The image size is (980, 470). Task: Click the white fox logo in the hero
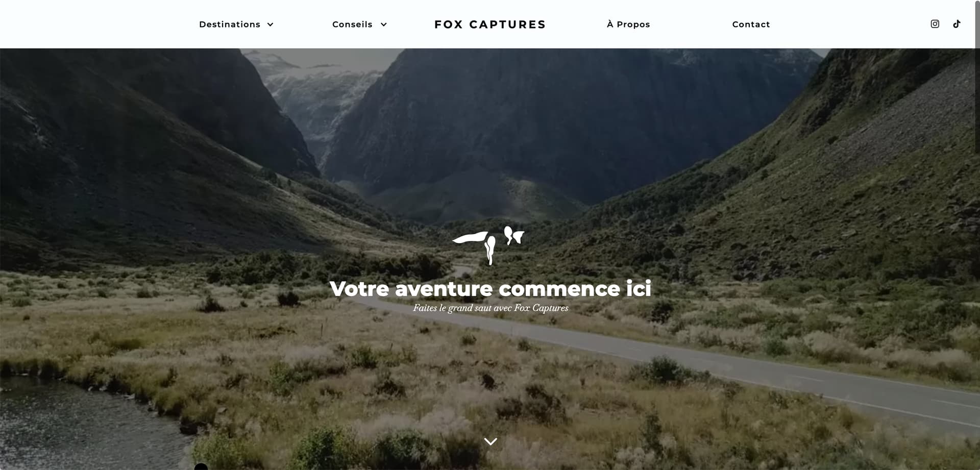(488, 245)
